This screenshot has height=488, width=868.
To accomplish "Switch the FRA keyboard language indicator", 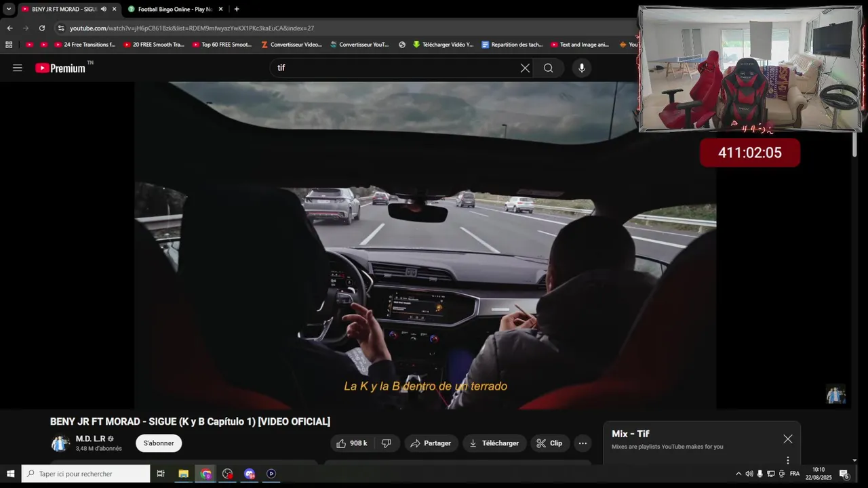I will click(795, 474).
